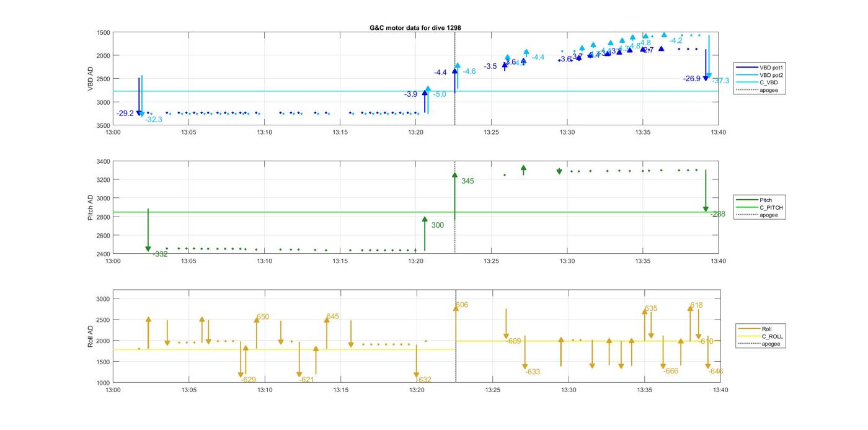868x430 pixels.
Task: Select the -666 roll data label
Action: (670, 371)
